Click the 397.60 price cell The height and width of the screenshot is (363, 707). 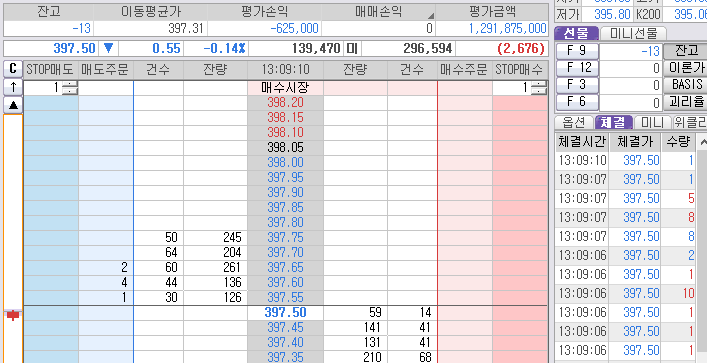coord(285,282)
